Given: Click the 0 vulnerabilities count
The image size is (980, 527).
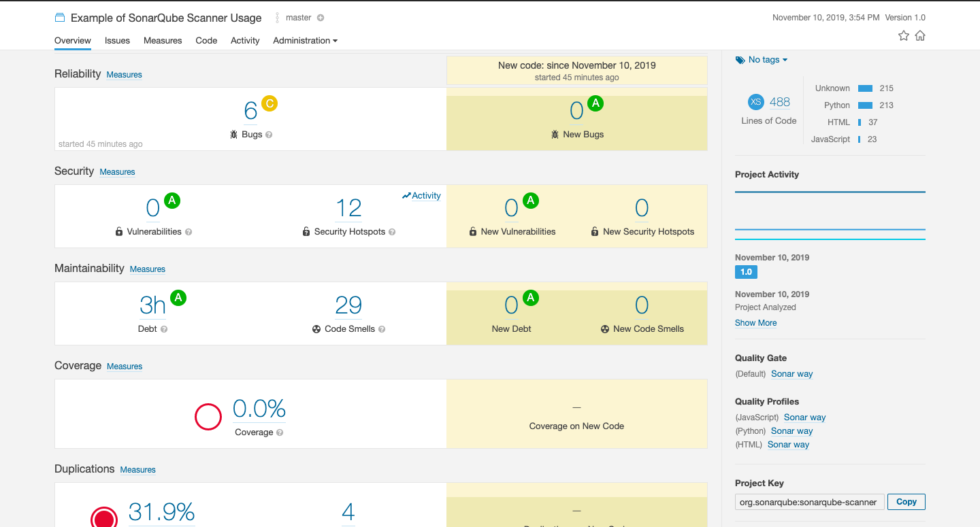Looking at the screenshot, I should 153,207.
